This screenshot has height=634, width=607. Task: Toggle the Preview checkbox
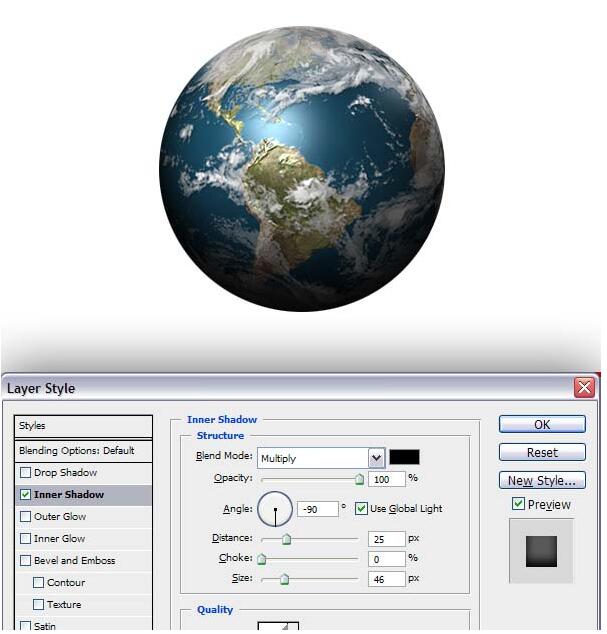[518, 504]
